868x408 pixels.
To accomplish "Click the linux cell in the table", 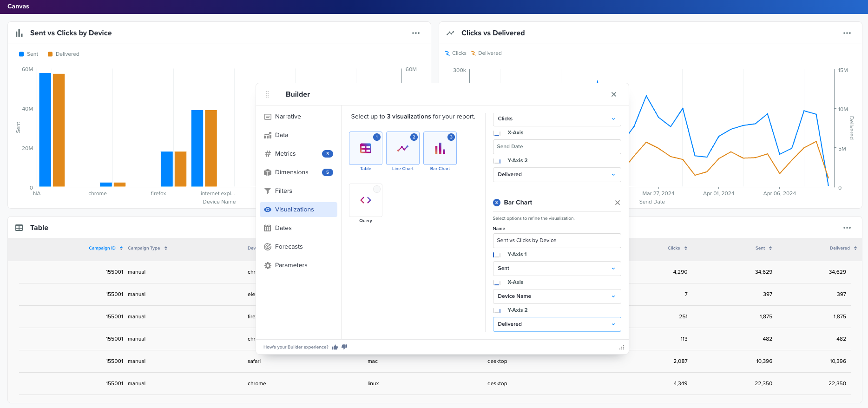I will 373,383.
